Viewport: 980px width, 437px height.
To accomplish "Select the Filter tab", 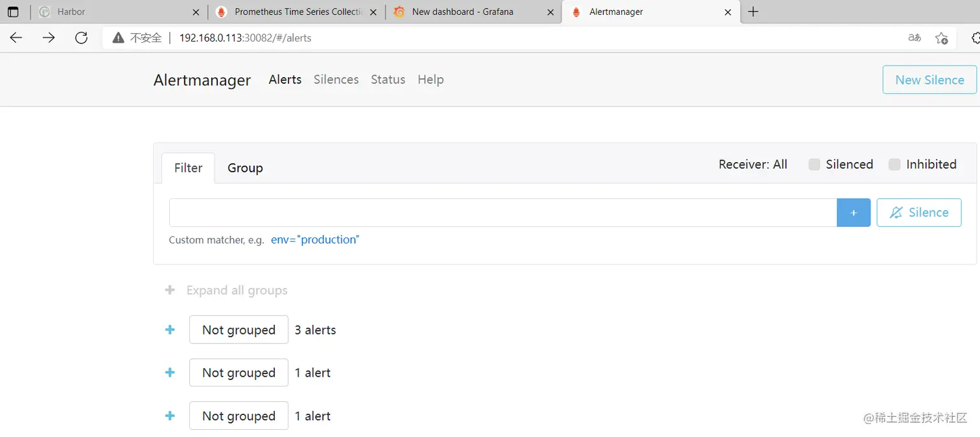I will tap(188, 168).
